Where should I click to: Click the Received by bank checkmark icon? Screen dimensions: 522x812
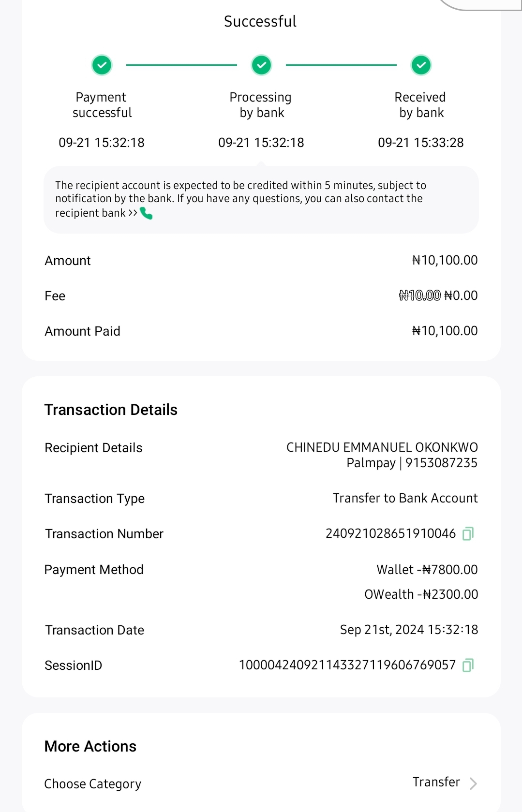point(421,65)
